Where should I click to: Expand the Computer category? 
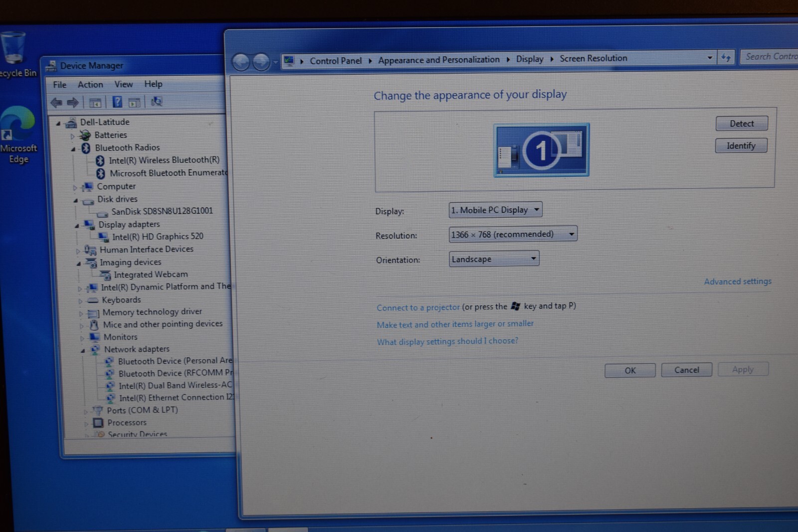point(75,187)
